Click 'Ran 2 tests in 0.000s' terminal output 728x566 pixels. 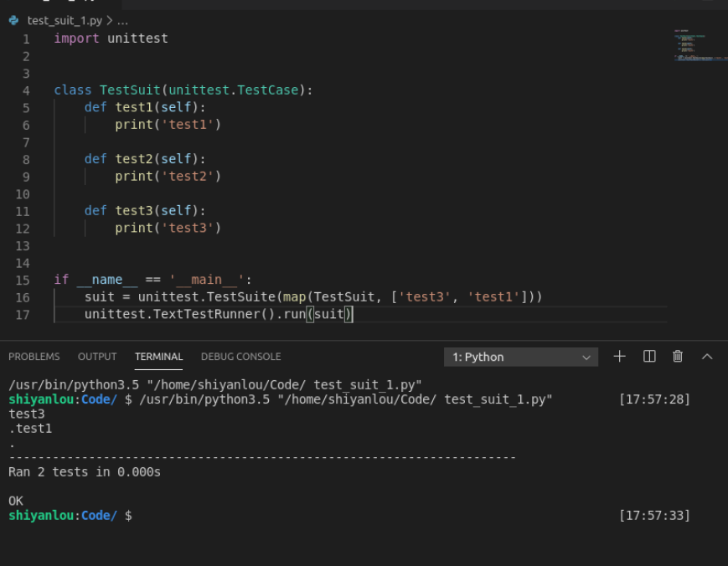click(85, 472)
